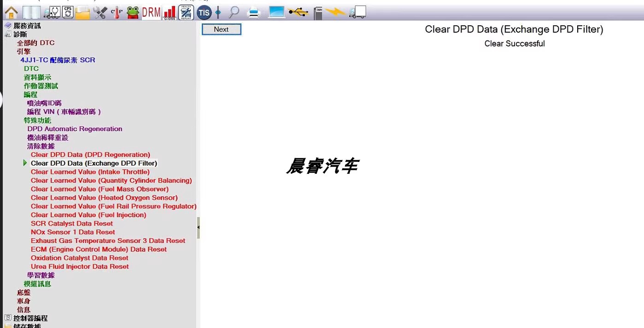Open 4JJ1-TC 配備尿素 SCR node

click(x=58, y=60)
